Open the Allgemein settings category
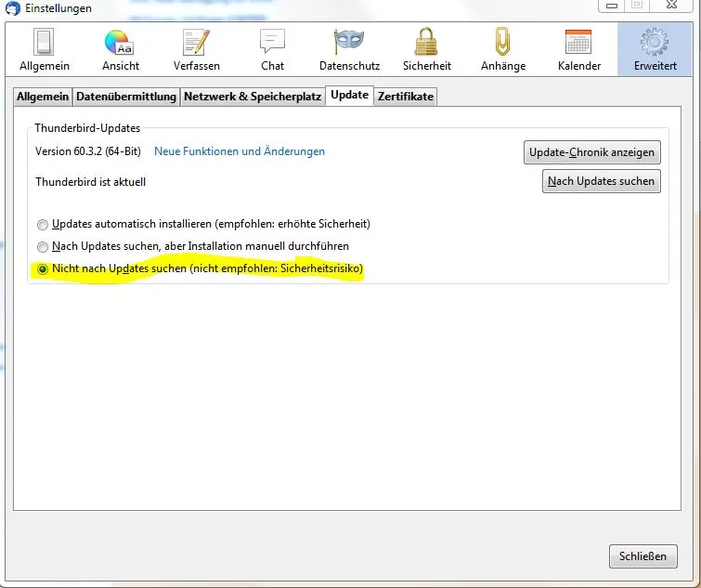This screenshot has width=701, height=588. click(x=45, y=49)
